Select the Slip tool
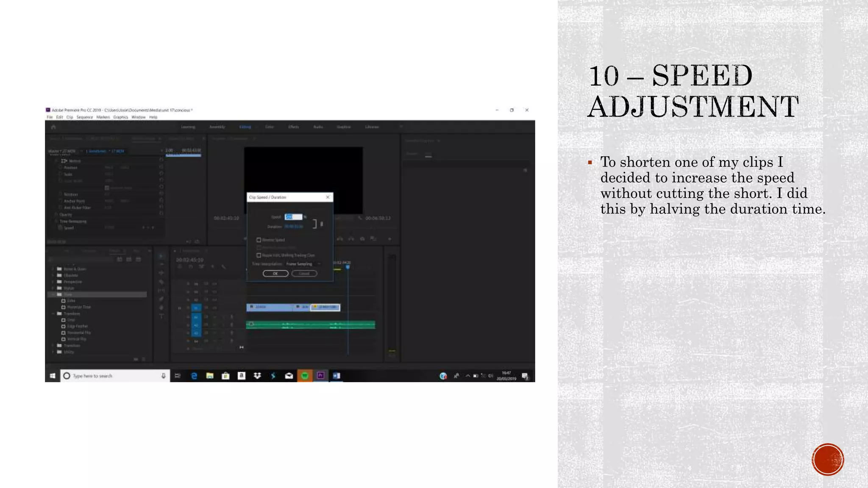Screen dimensions: 868x488 point(161,291)
